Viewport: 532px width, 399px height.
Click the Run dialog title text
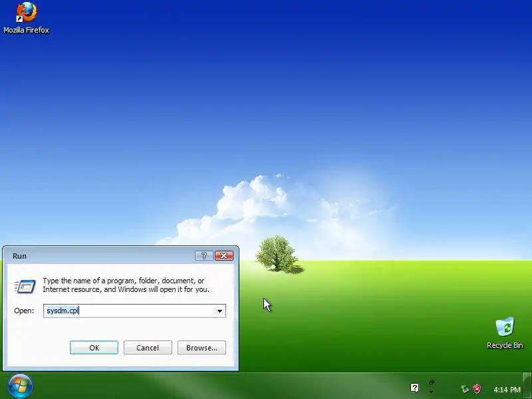point(19,256)
